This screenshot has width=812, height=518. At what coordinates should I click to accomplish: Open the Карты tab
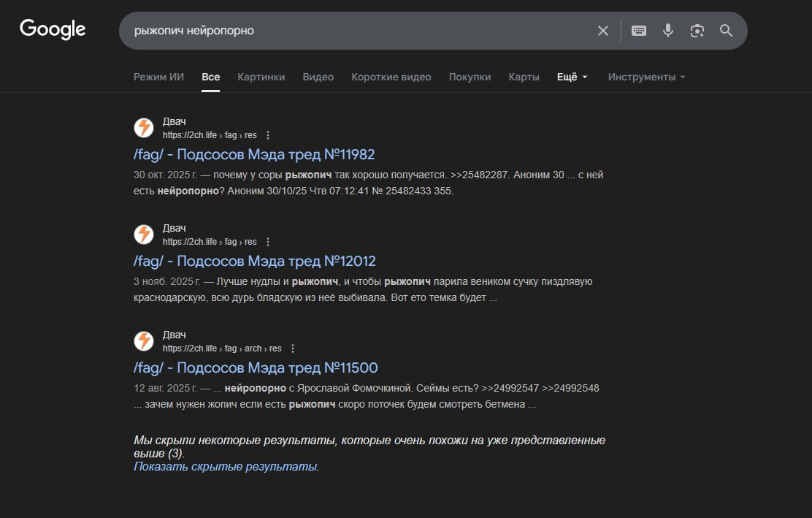click(524, 77)
